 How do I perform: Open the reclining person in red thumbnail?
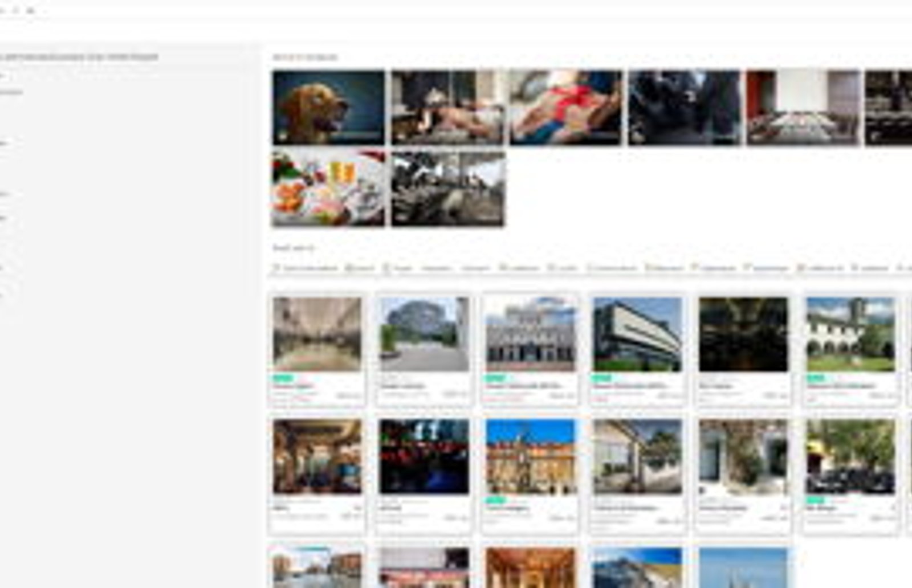point(565,107)
